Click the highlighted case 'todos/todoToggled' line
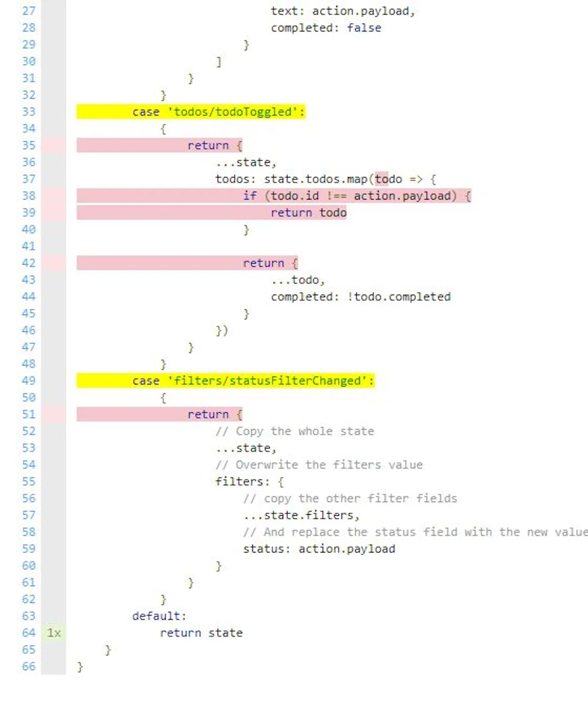588x703 pixels. pyautogui.click(x=191, y=112)
